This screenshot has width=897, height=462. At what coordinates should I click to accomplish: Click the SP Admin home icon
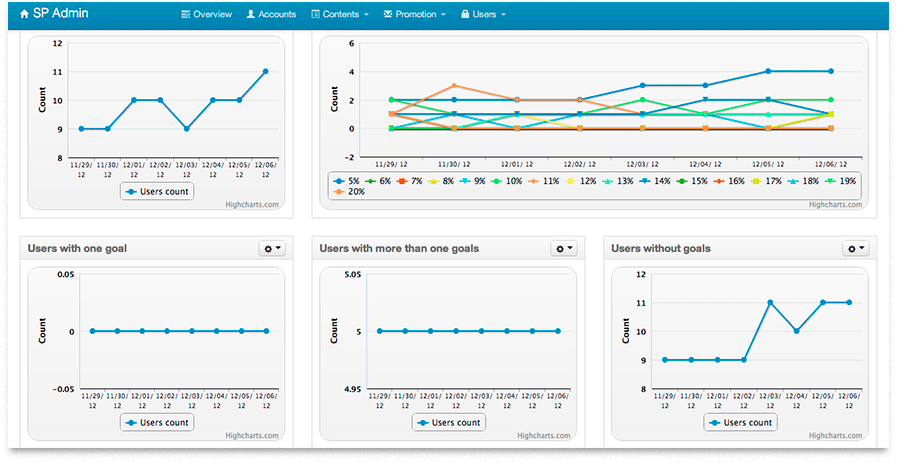[x=24, y=15]
